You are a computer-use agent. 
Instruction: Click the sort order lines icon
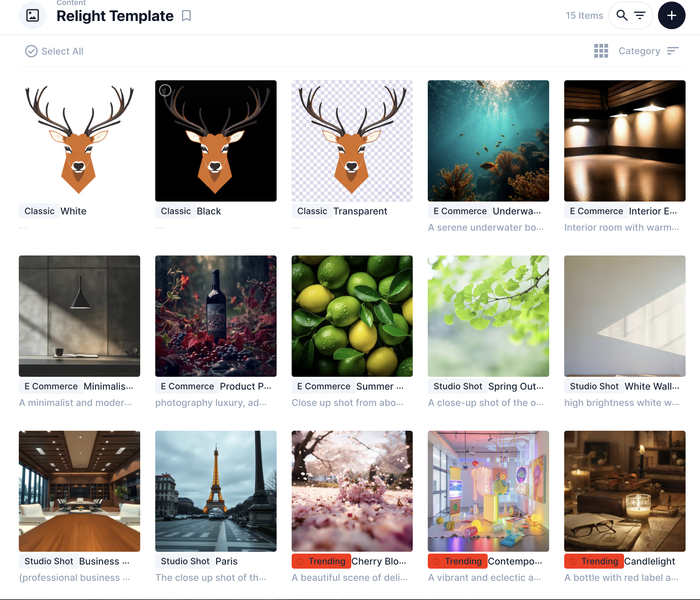coord(673,51)
